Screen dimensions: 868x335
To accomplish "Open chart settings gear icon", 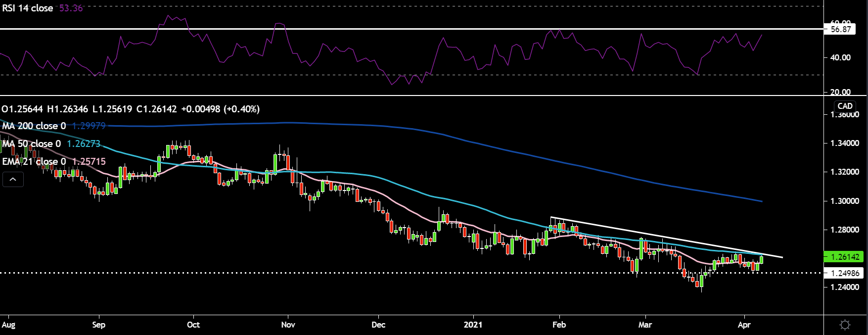I will 845,325.
